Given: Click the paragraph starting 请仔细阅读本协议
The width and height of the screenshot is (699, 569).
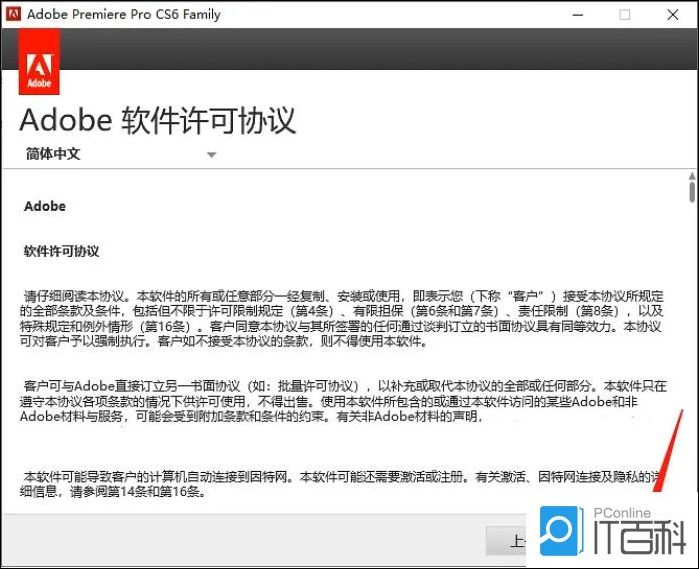Looking at the screenshot, I should (341, 318).
